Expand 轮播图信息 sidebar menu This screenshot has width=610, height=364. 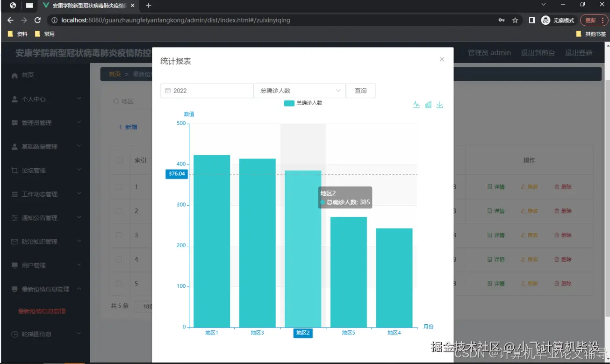coord(45,334)
